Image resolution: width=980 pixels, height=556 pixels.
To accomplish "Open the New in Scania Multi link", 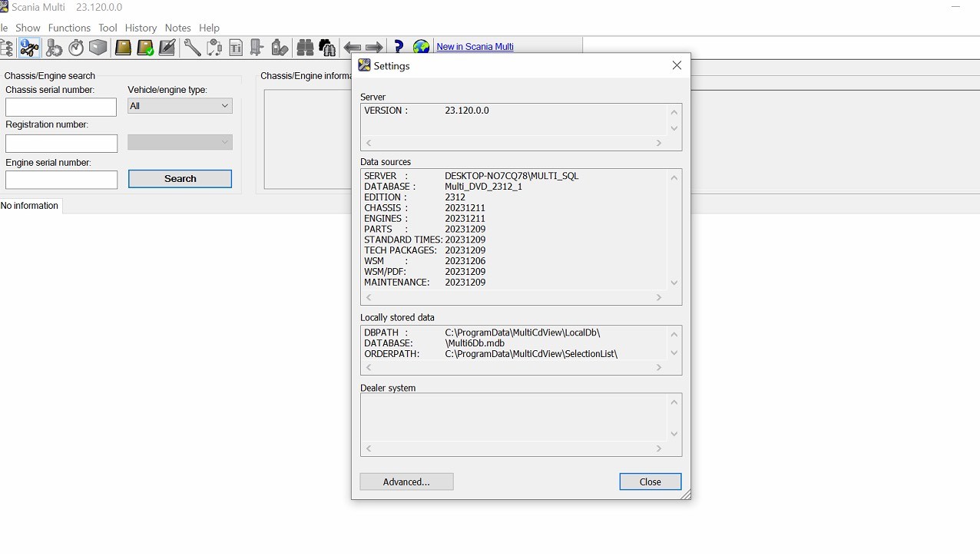I will (x=475, y=47).
